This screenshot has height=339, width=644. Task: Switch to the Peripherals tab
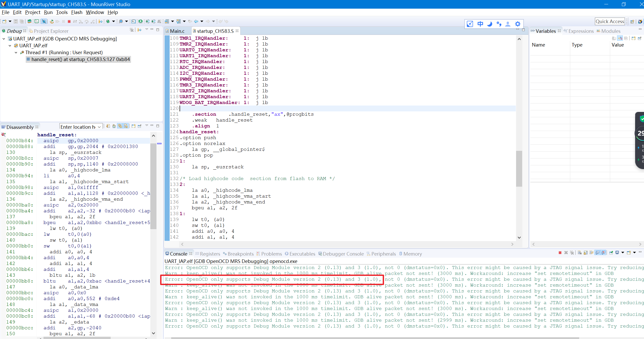pyautogui.click(x=381, y=254)
